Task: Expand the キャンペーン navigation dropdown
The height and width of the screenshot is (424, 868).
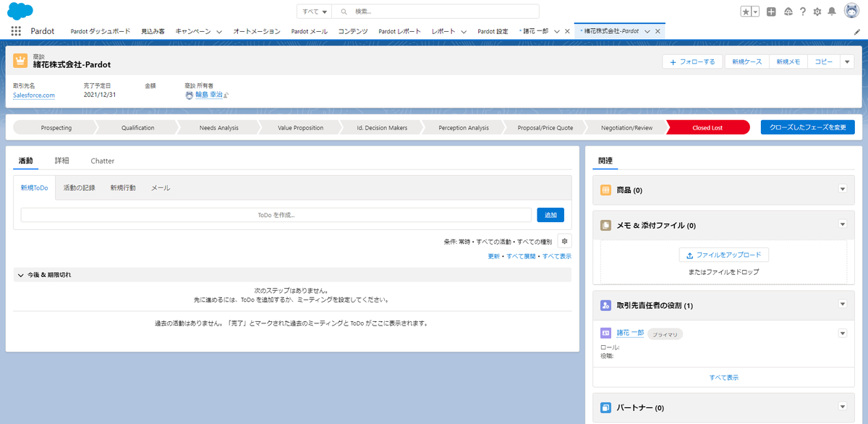Action: coord(219,32)
